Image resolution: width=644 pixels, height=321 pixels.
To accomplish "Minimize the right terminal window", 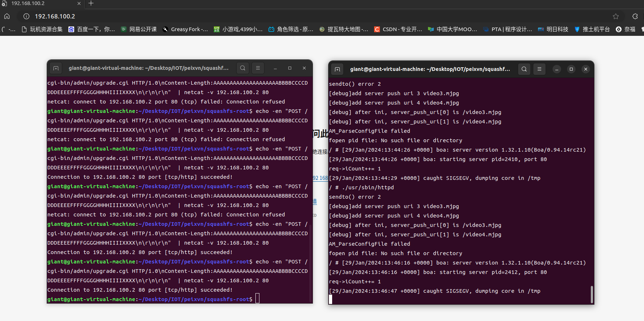I will (557, 69).
